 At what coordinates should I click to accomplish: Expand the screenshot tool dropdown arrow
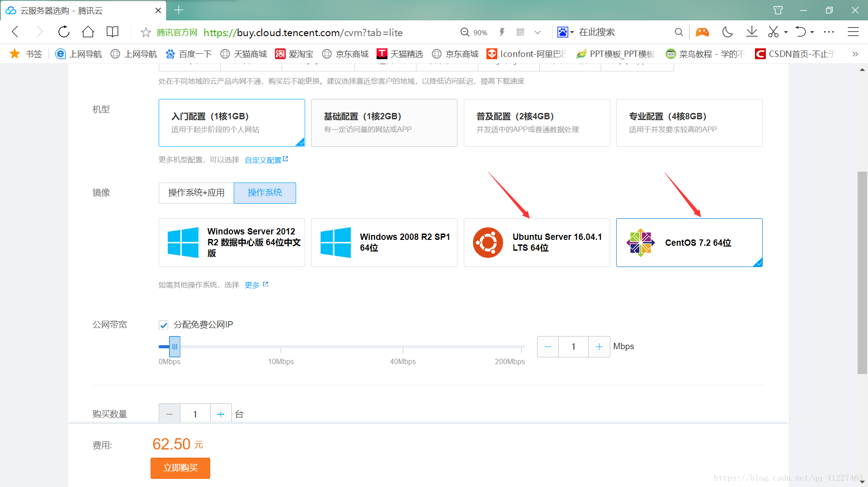[786, 32]
